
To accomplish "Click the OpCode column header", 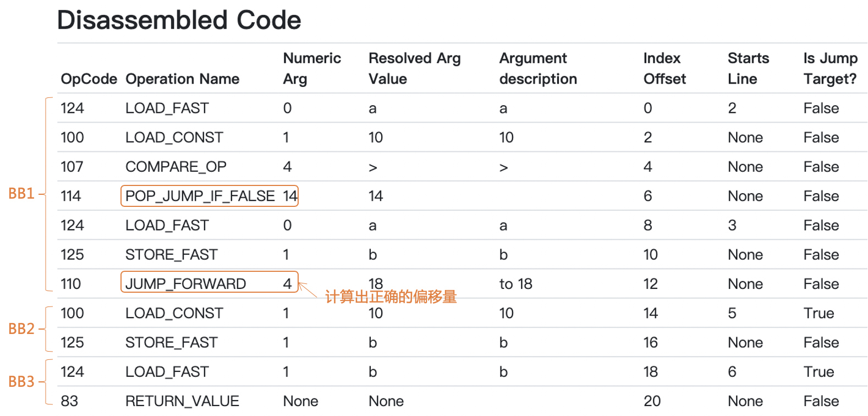I will 89,79.
